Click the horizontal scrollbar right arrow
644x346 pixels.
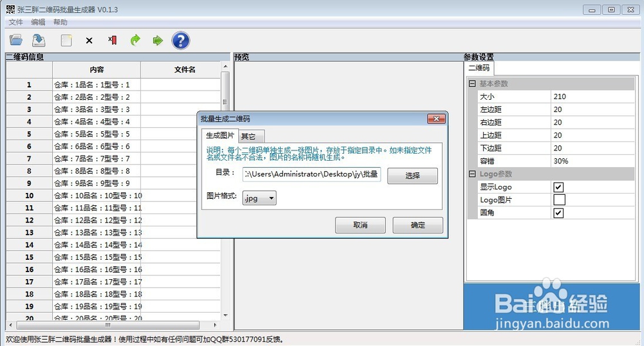(x=215, y=325)
